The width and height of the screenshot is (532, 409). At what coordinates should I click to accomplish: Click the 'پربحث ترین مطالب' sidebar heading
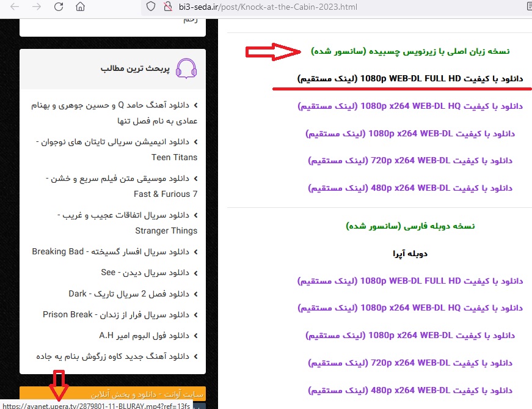click(x=135, y=68)
